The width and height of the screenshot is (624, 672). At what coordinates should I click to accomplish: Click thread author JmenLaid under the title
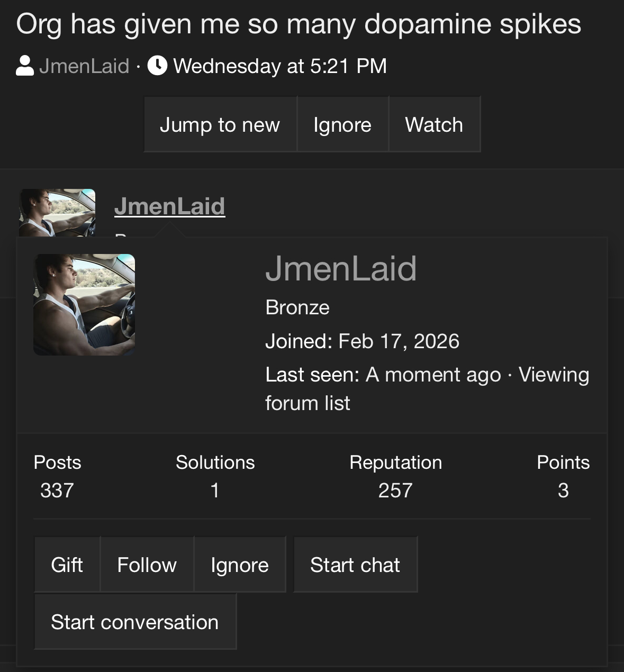(x=84, y=66)
